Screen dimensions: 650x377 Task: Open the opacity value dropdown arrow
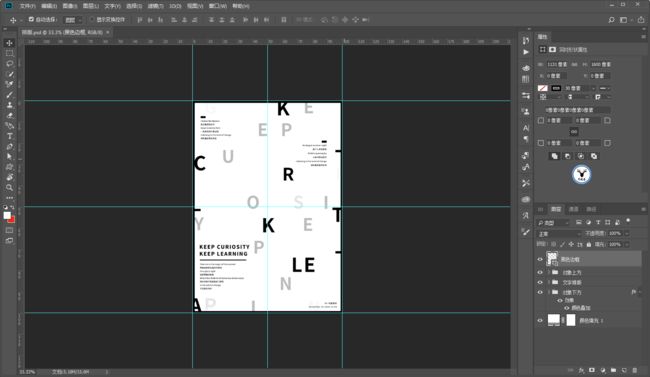point(626,233)
